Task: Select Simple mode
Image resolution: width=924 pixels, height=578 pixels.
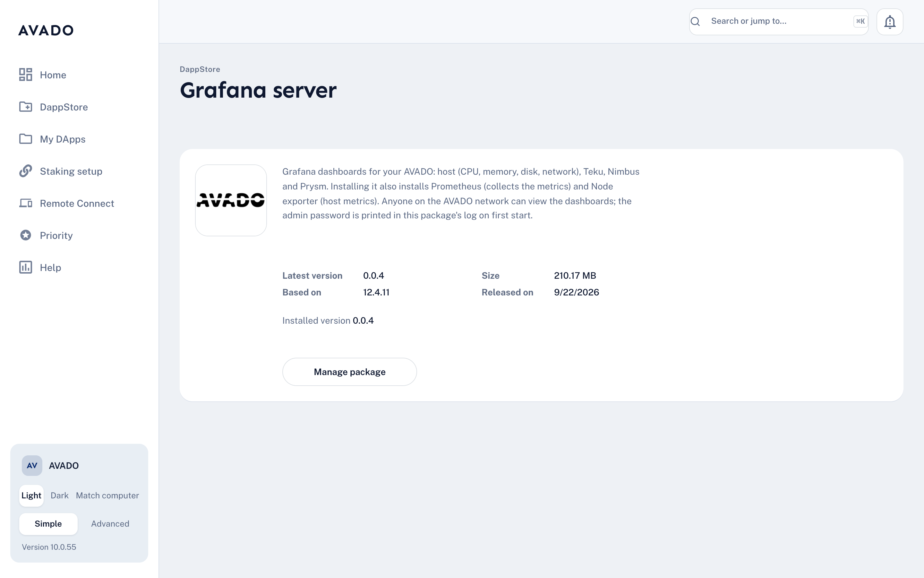Action: coord(48,524)
